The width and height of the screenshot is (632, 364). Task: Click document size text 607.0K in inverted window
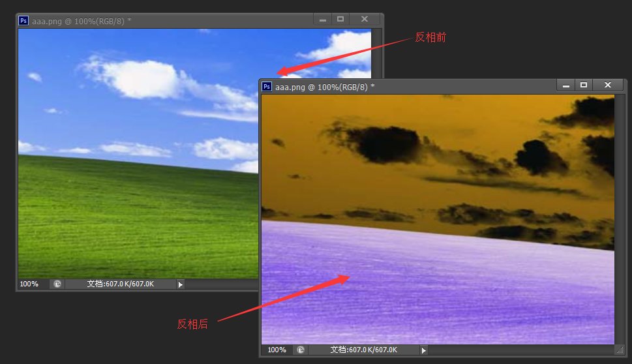point(364,350)
